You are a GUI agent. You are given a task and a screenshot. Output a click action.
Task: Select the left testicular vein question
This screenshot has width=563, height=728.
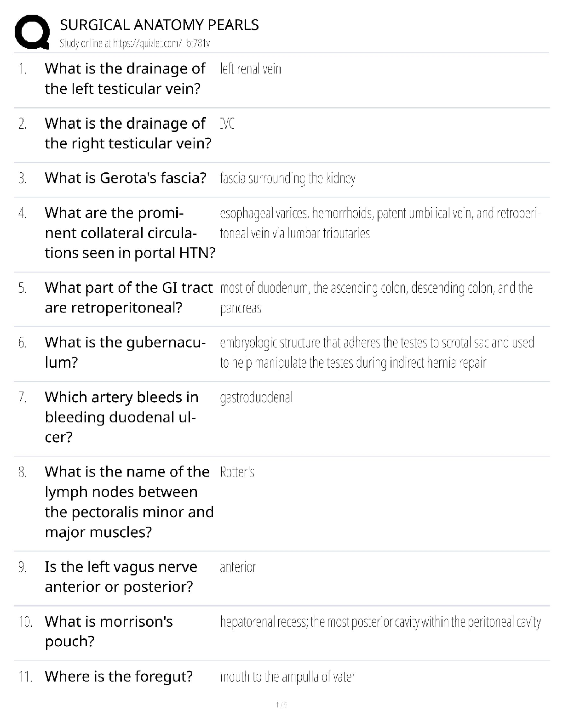pyautogui.click(x=125, y=79)
